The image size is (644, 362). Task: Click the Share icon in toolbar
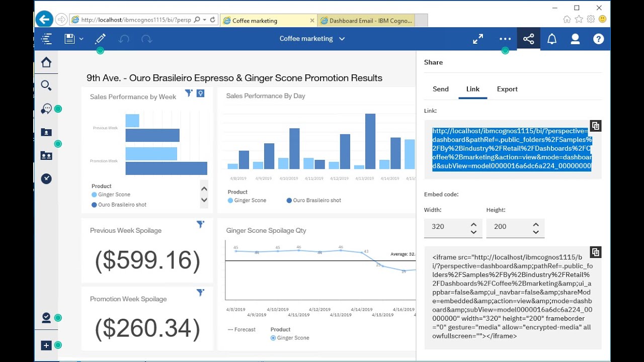(528, 39)
